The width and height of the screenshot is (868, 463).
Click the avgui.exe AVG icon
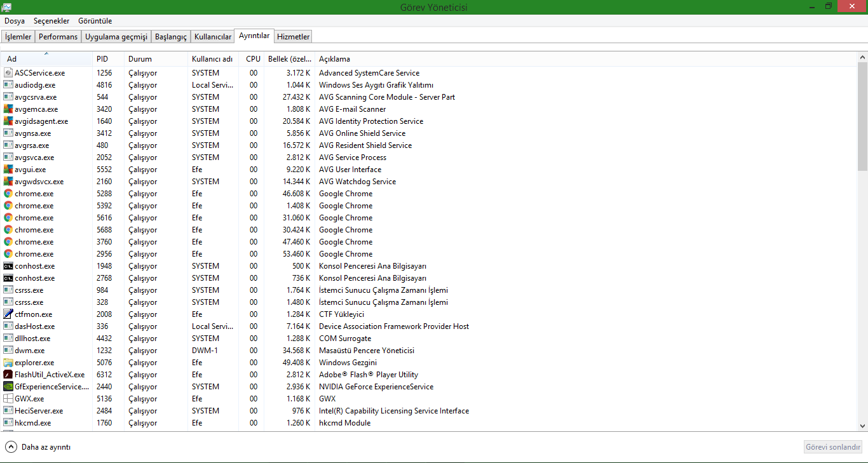[8, 170]
